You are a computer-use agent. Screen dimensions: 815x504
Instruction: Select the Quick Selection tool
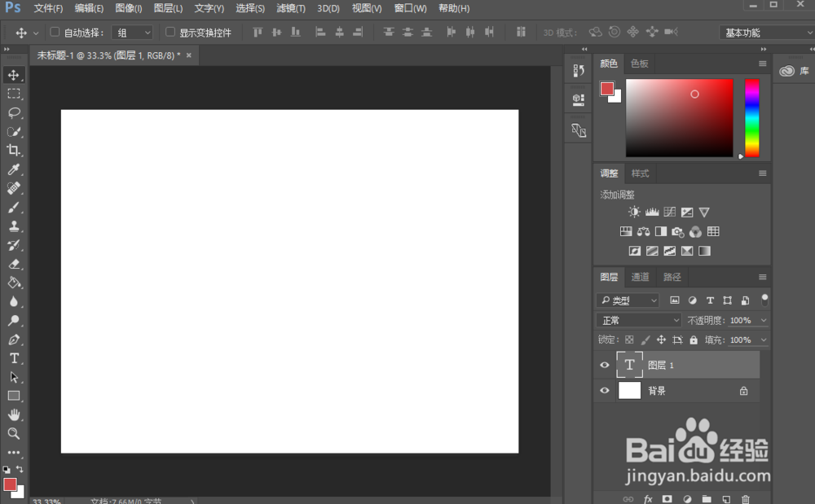click(14, 132)
